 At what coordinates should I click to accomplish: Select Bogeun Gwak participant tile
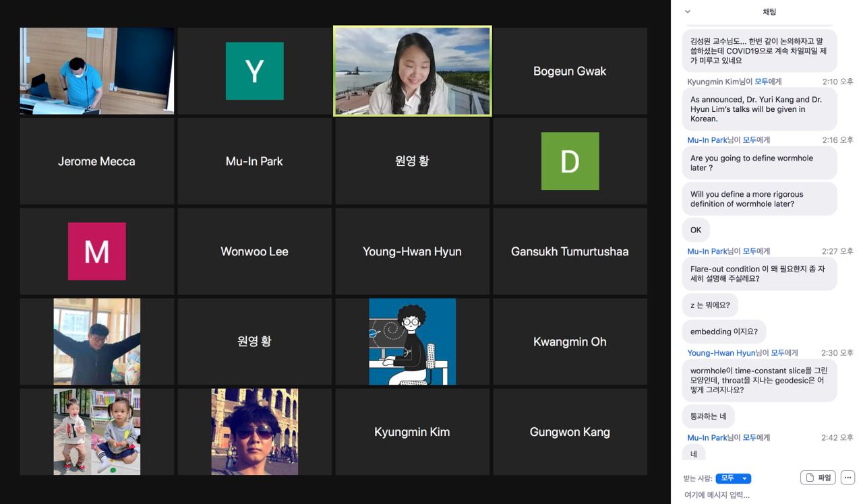570,71
